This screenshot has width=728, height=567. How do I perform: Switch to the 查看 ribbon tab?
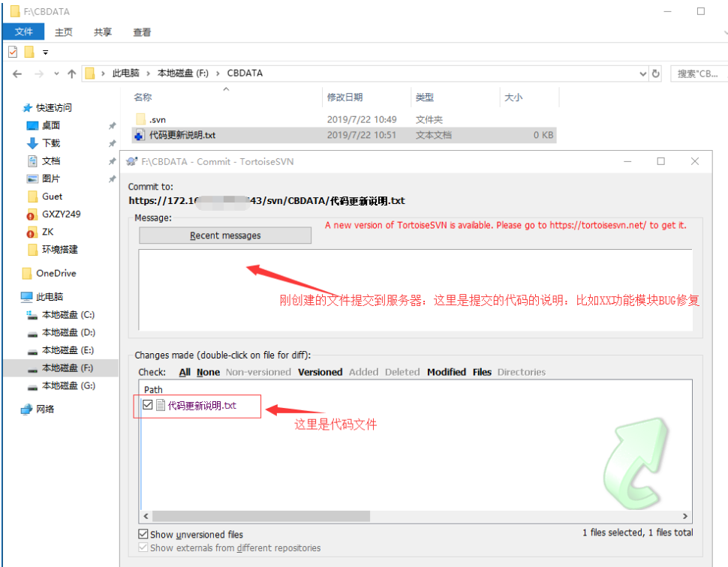coord(142,32)
